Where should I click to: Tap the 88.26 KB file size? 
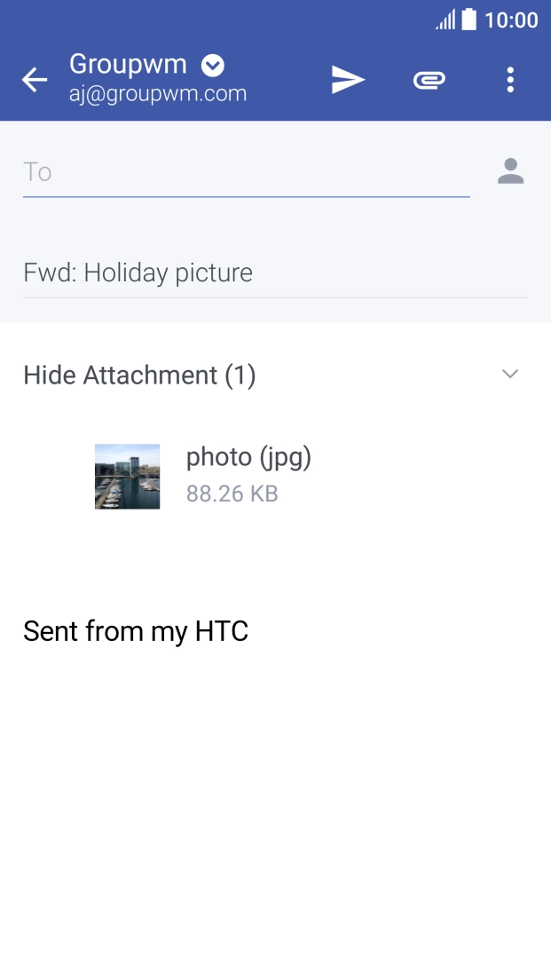click(x=232, y=494)
